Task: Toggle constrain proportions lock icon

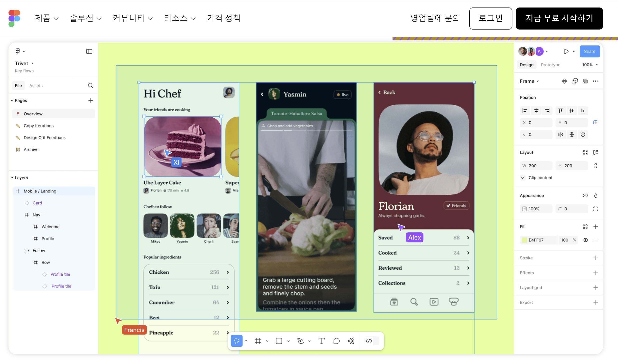Action: tap(596, 166)
